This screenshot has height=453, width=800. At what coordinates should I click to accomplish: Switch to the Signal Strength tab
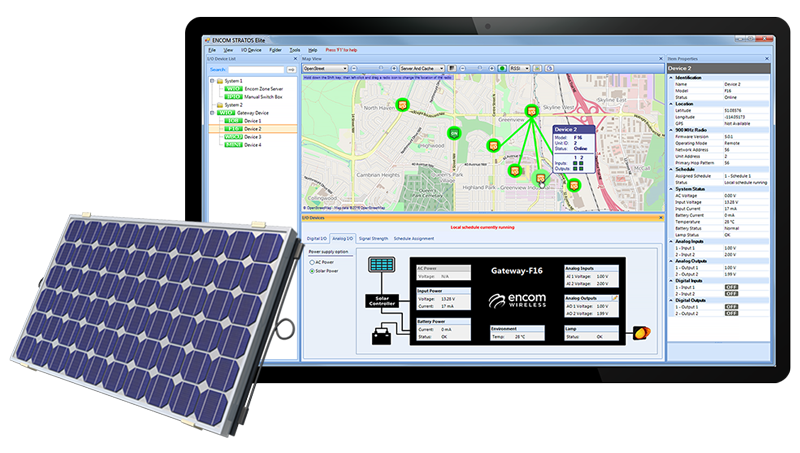pos(373,239)
